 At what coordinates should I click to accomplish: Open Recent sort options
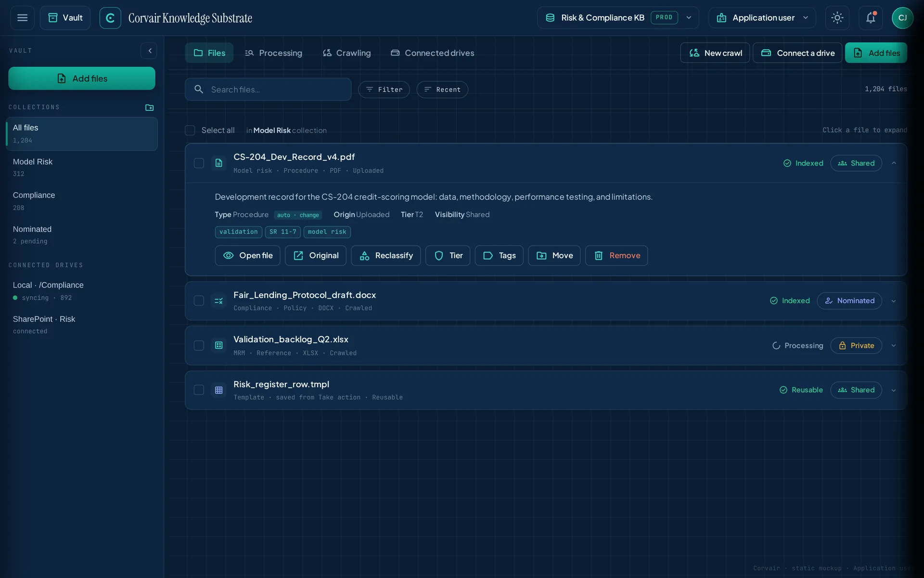tap(442, 90)
